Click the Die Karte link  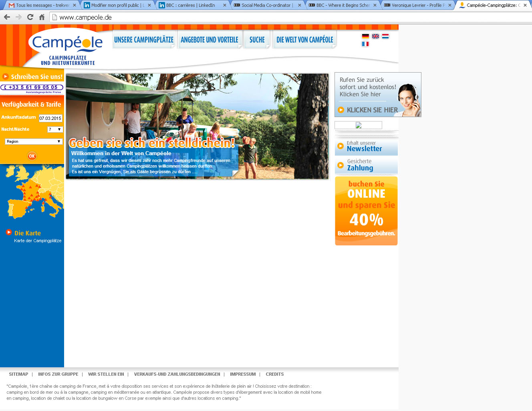[x=28, y=233]
